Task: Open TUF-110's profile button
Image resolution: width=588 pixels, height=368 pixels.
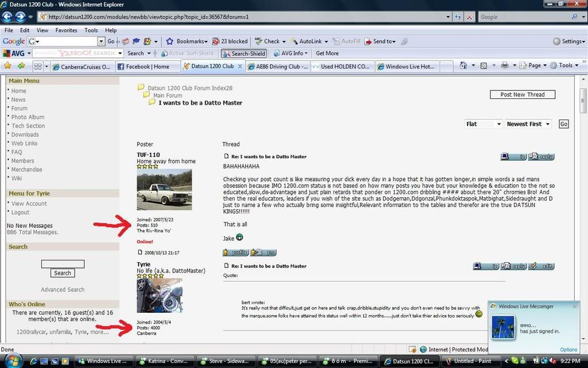Action: click(235, 252)
